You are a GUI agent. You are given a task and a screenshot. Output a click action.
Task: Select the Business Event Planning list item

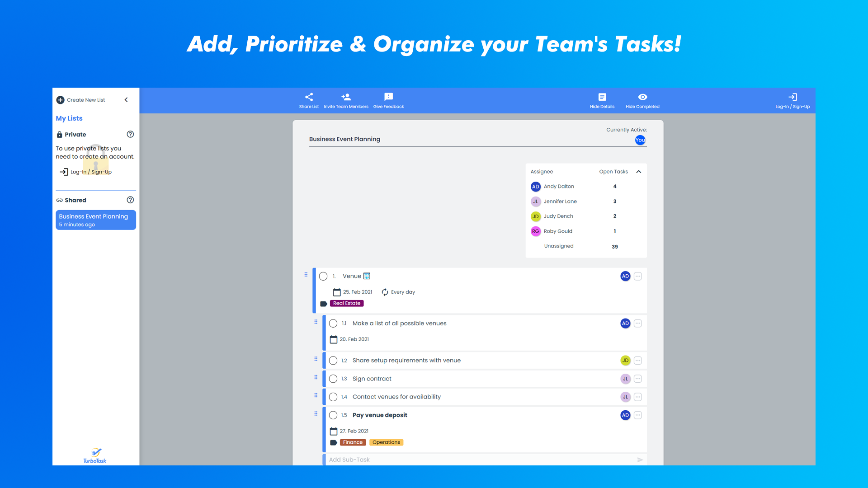pos(95,219)
